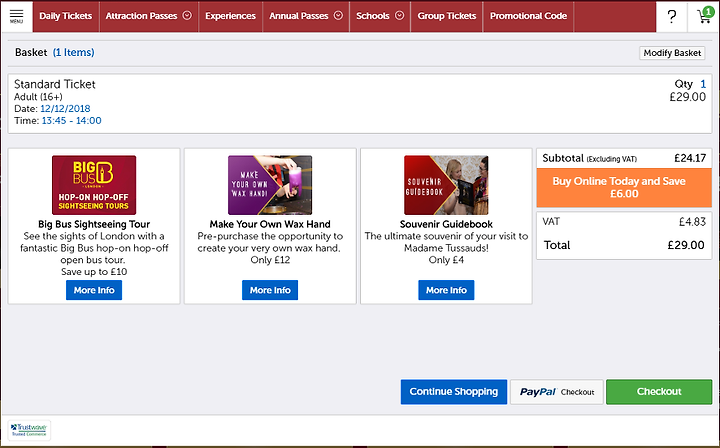The width and height of the screenshot is (720, 448).
Task: Click the Schools label
Action: coord(373,16)
